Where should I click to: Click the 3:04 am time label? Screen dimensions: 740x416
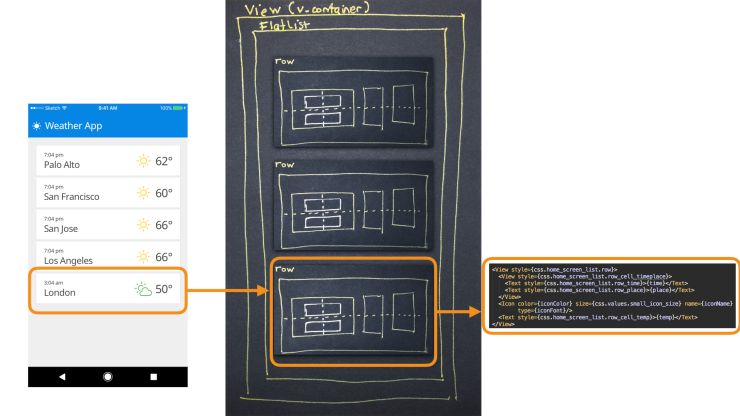(53, 283)
